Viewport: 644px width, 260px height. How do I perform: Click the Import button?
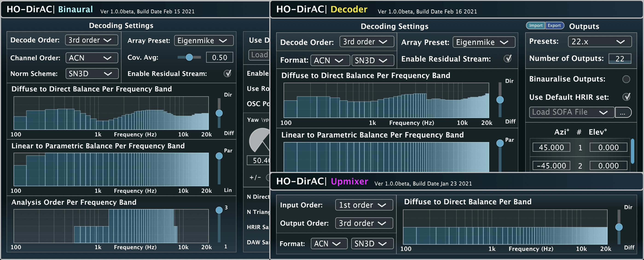click(x=535, y=26)
